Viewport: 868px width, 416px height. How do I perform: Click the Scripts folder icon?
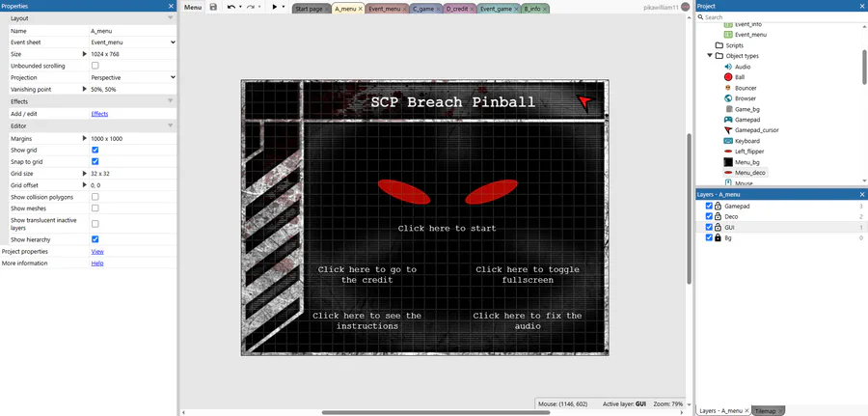[x=719, y=45]
